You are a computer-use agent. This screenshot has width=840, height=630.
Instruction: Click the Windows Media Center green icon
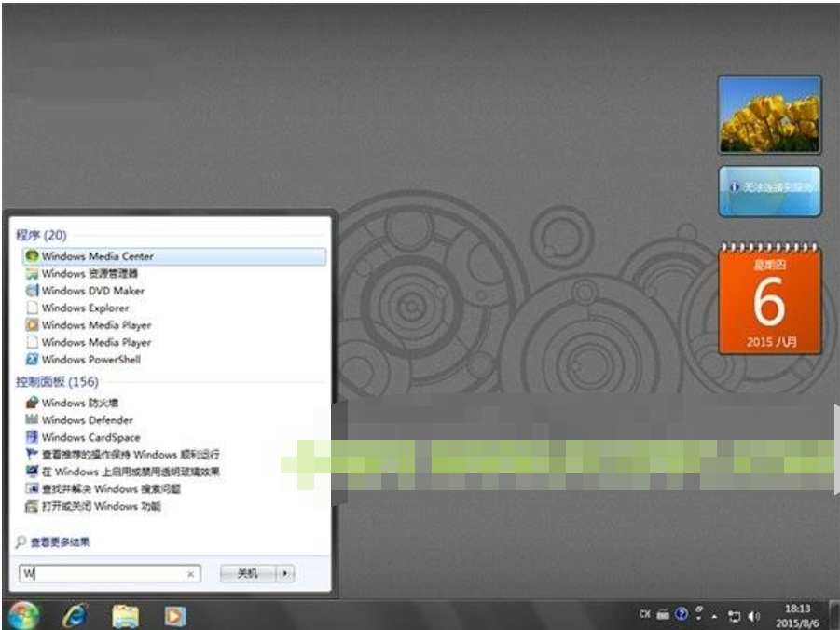pyautogui.click(x=32, y=256)
